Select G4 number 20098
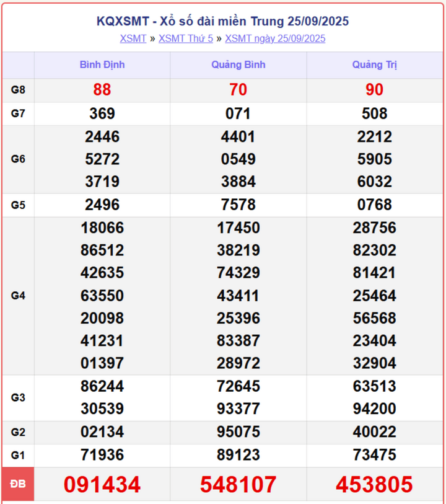 tap(102, 318)
